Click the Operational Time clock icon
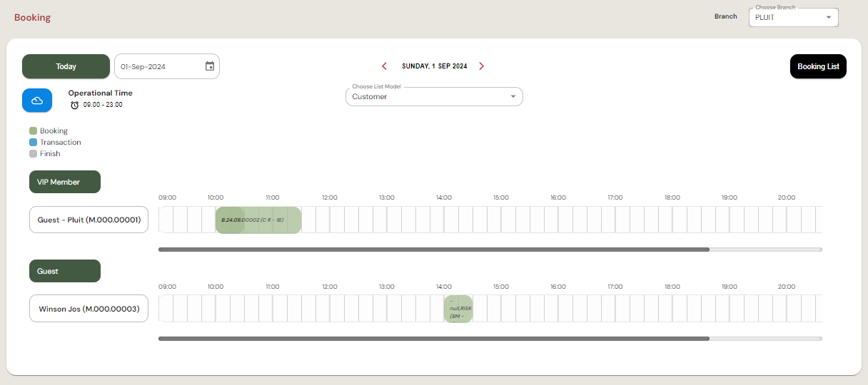This screenshot has width=868, height=385. (75, 105)
